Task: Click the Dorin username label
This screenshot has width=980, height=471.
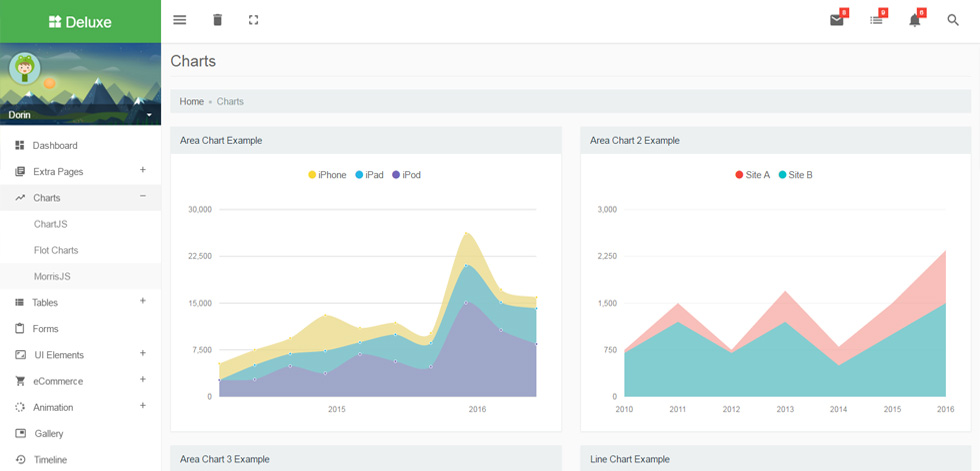Action: coord(19,115)
